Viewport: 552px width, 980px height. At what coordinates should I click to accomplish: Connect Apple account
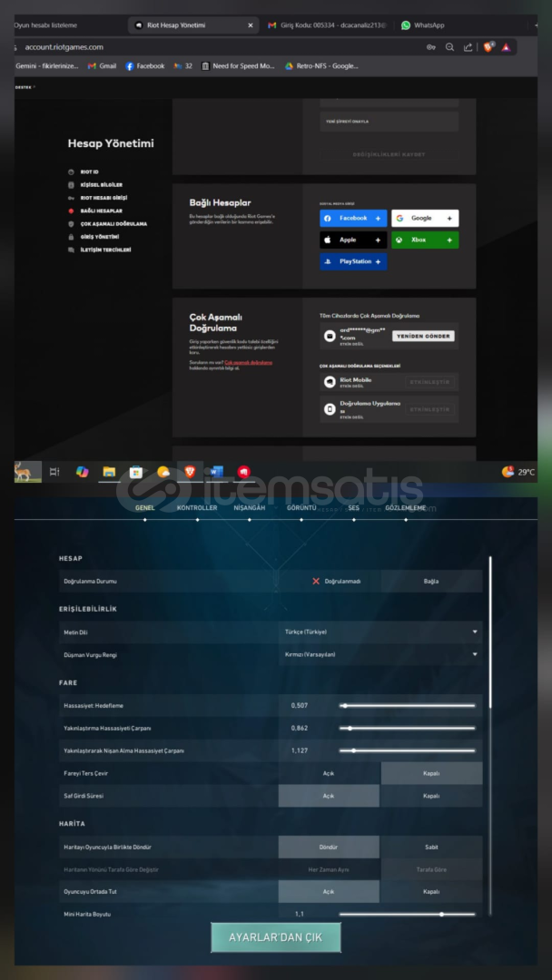(x=353, y=240)
